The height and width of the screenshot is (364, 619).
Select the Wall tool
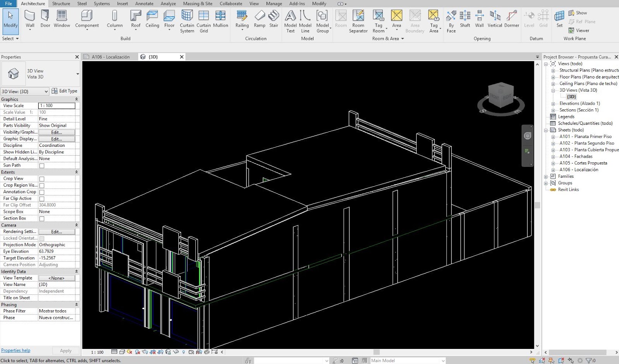tap(30, 19)
